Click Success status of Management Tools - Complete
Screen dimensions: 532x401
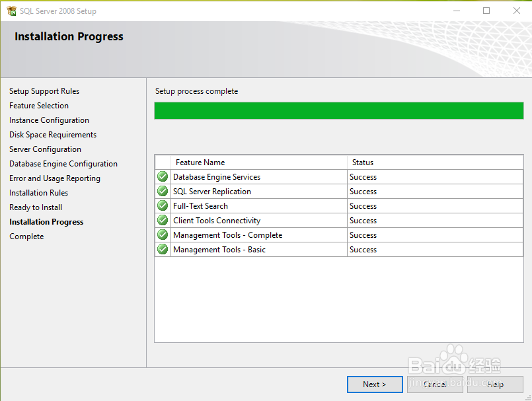(363, 235)
